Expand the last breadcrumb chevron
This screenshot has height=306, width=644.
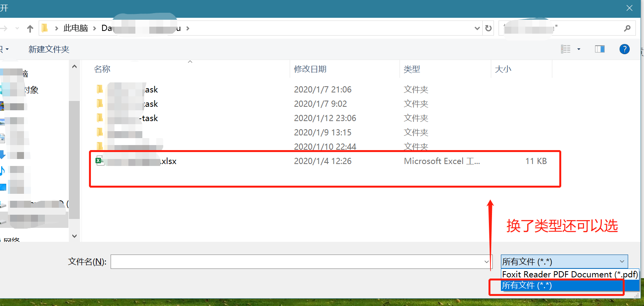[188, 28]
